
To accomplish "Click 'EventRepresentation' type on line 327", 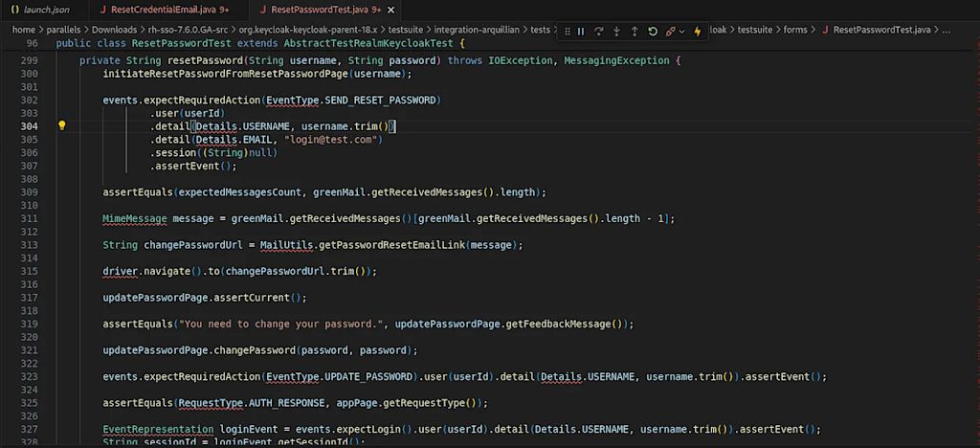I will (158, 429).
